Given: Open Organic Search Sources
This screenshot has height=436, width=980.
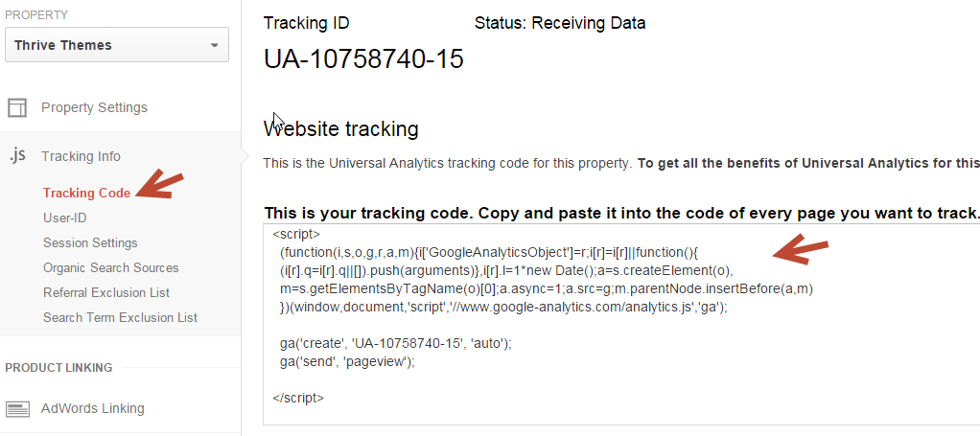Looking at the screenshot, I should 111,268.
